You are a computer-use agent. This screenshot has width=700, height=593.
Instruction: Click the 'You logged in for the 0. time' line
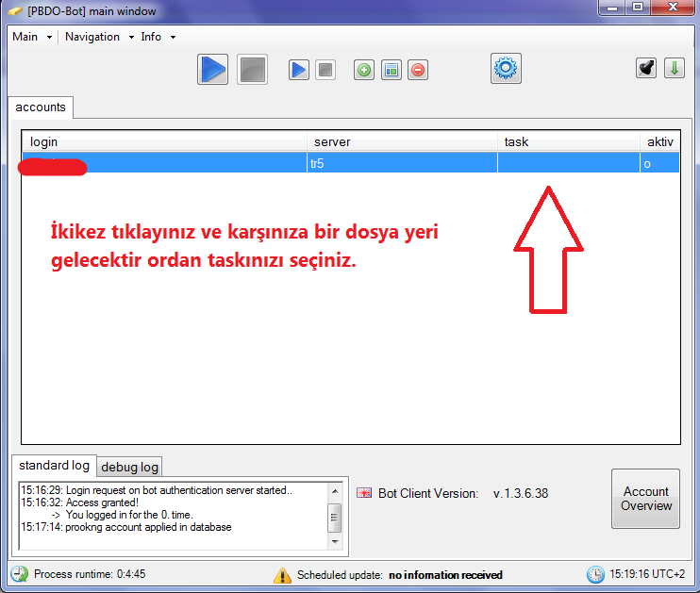pos(123,515)
